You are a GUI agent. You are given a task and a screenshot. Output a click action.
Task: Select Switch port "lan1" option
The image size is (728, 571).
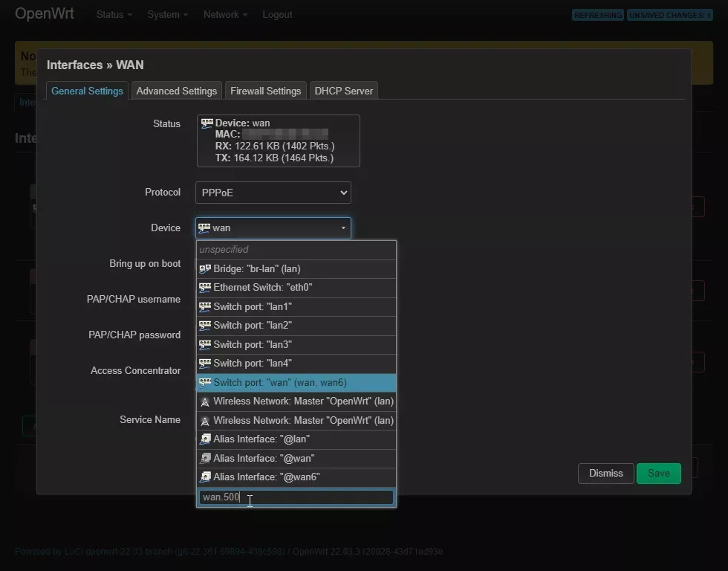(296, 306)
